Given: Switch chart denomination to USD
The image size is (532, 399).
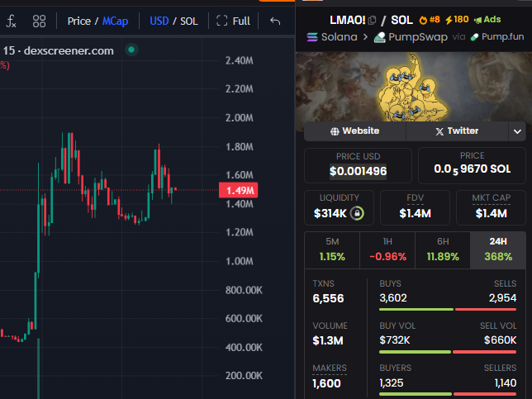Looking at the screenshot, I should [159, 21].
